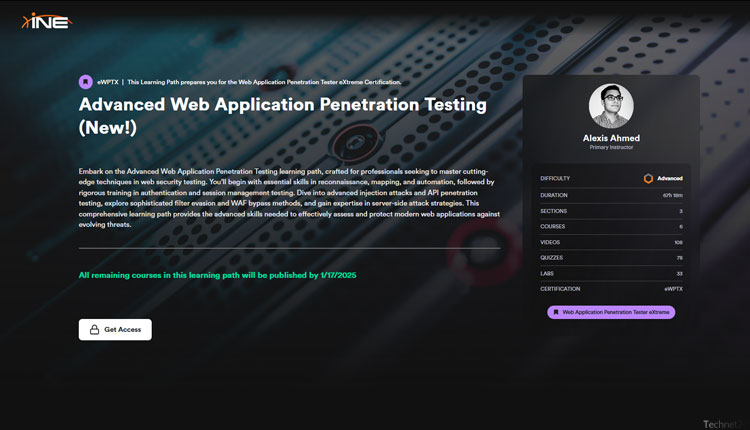Click the lock icon in Get Access
The width and height of the screenshot is (750, 430).
tap(95, 330)
